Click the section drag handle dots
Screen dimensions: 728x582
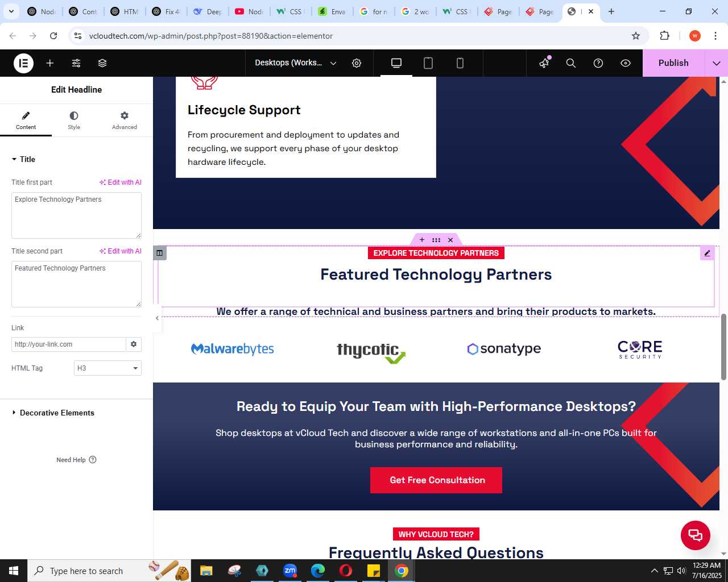[436, 240]
